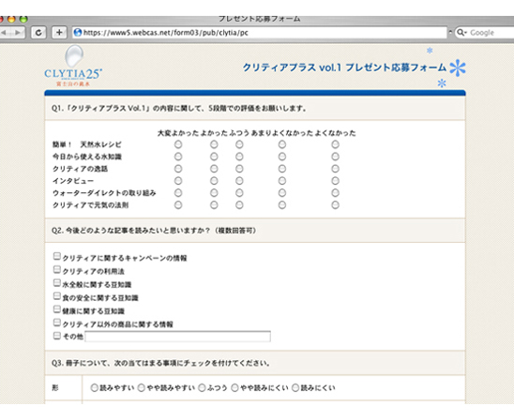Click the yellow minimize window button
514x420 pixels.
(x=11, y=19)
